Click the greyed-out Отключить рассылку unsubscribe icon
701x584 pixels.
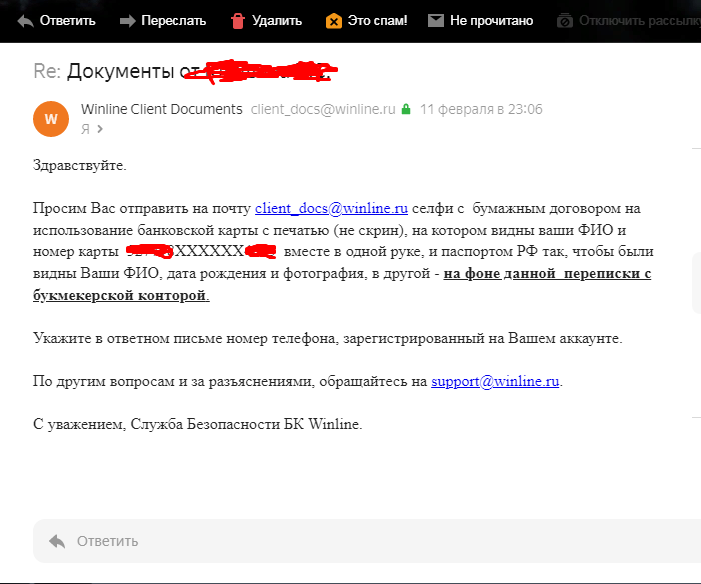565,20
